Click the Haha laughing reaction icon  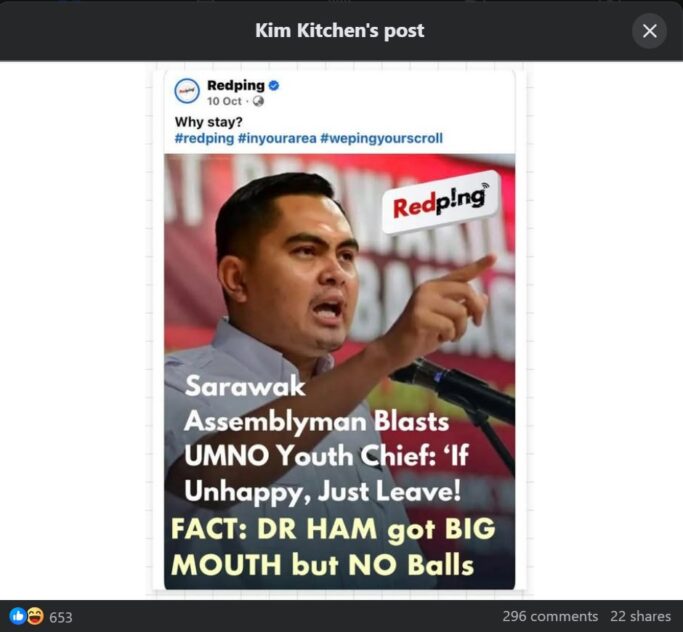[x=35, y=616]
